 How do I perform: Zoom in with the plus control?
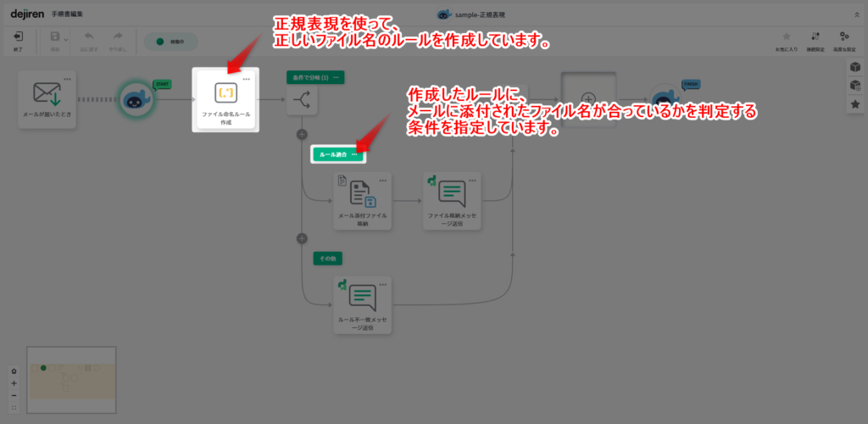(x=14, y=383)
